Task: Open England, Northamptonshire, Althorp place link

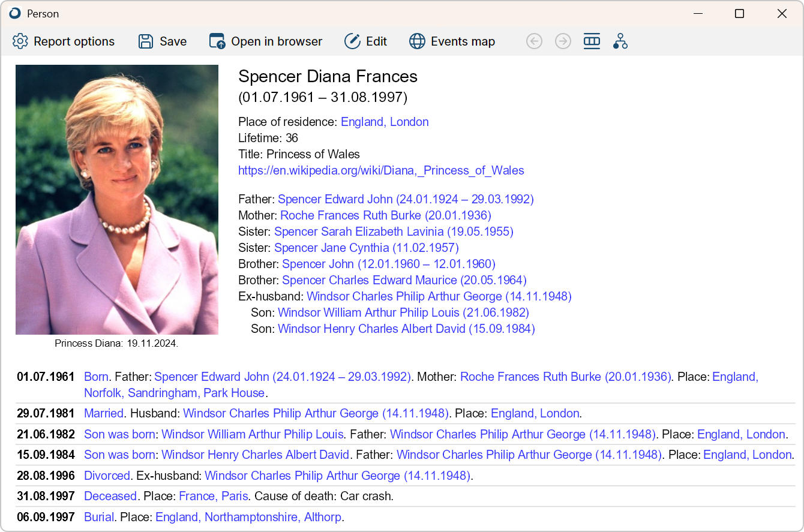Action: 248,517
